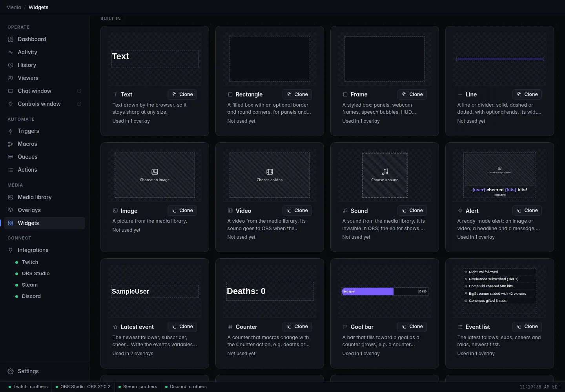
Task: Clone the Event list widget
Action: coord(527,327)
